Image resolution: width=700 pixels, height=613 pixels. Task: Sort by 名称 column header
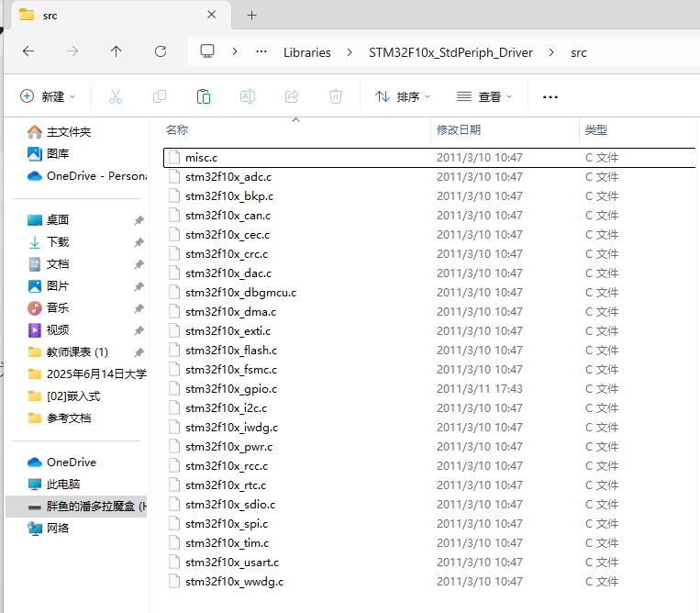[177, 130]
